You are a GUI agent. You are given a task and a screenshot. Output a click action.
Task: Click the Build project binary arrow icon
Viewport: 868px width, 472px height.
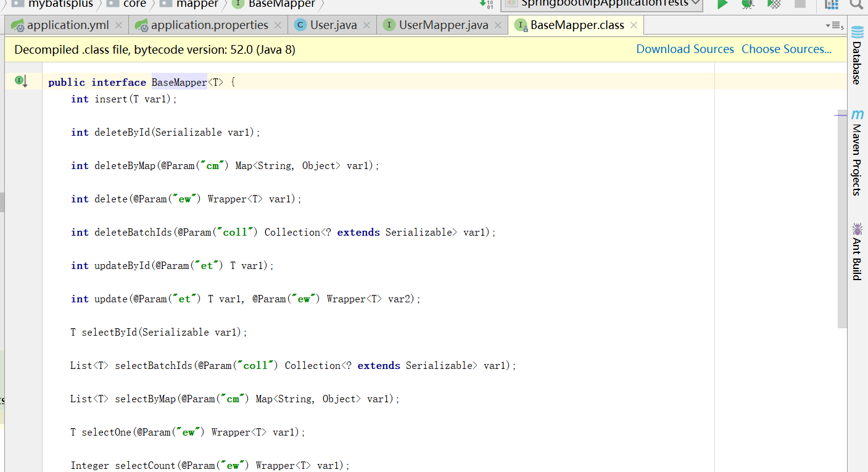pos(487,4)
